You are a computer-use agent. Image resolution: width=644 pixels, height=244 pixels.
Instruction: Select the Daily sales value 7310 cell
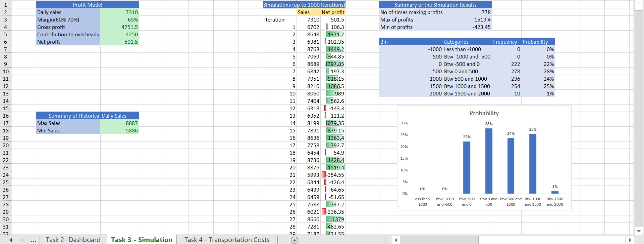119,12
